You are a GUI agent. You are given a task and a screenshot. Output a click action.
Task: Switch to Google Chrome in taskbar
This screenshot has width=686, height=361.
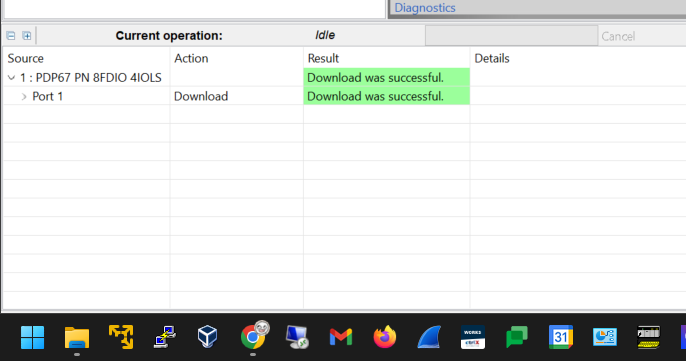(253, 337)
